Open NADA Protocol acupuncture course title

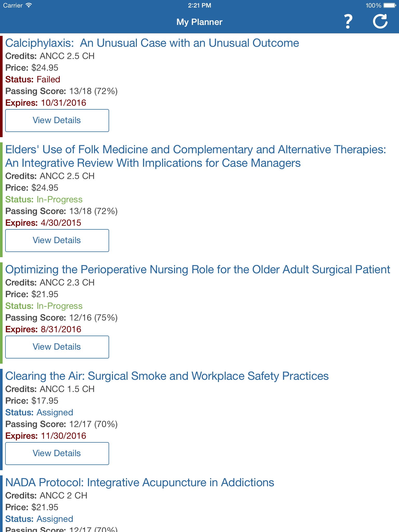click(139, 483)
